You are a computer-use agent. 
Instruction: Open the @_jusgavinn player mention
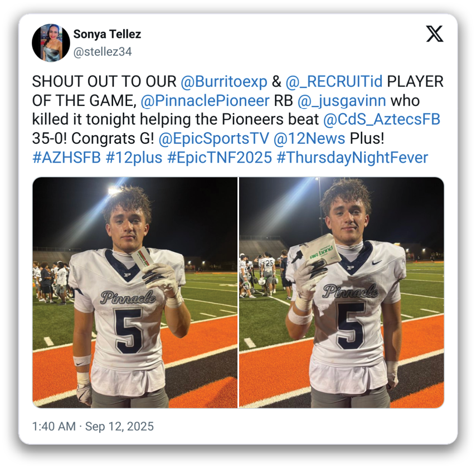[x=342, y=101]
